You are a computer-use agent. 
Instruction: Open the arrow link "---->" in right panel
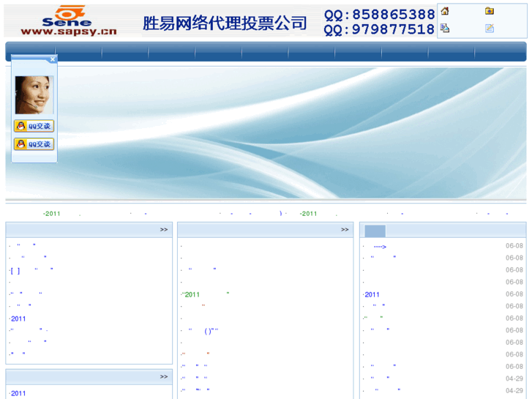[380, 247]
